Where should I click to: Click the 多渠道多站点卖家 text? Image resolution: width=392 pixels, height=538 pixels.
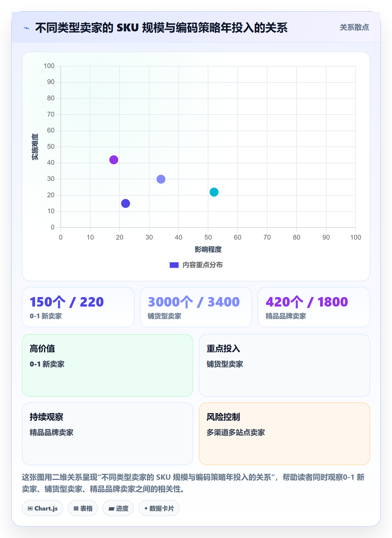[236, 432]
